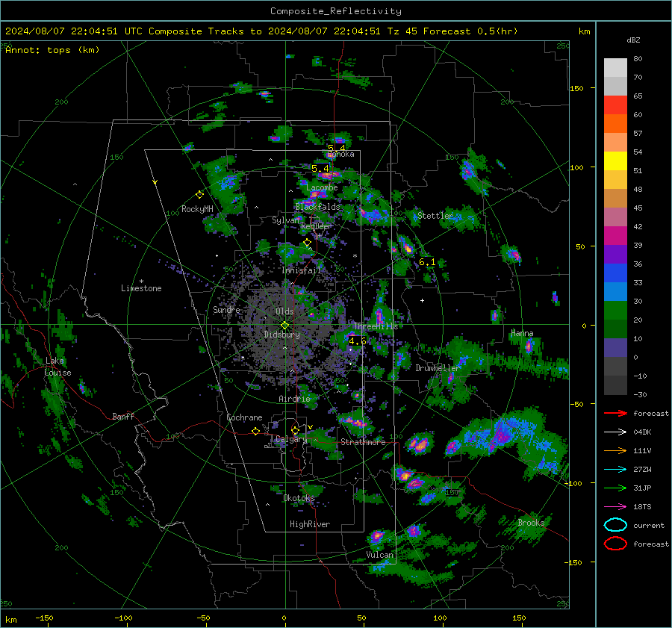Select the red 65 dBZ legend swatch
672x628 pixels.
[x=615, y=105]
